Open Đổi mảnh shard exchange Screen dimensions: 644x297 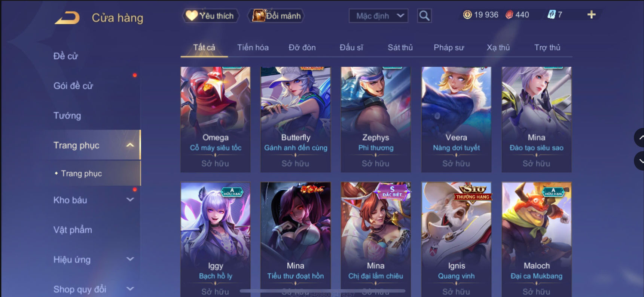276,16
